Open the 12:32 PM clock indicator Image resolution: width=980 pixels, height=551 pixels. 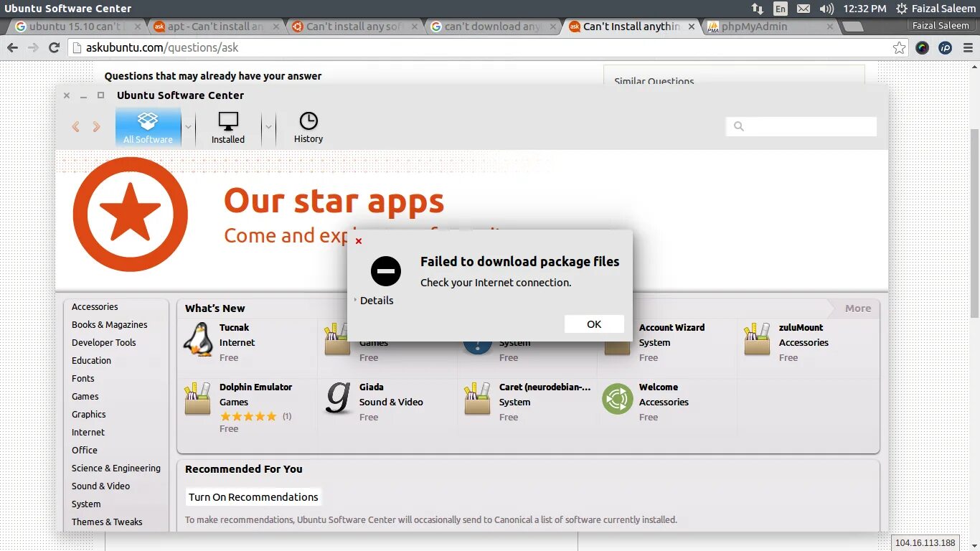[864, 9]
